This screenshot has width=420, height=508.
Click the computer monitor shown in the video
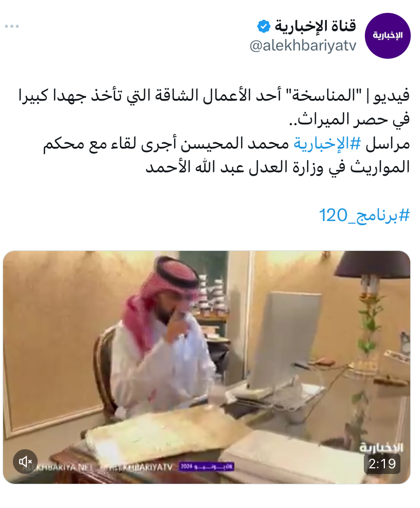pos(285,340)
